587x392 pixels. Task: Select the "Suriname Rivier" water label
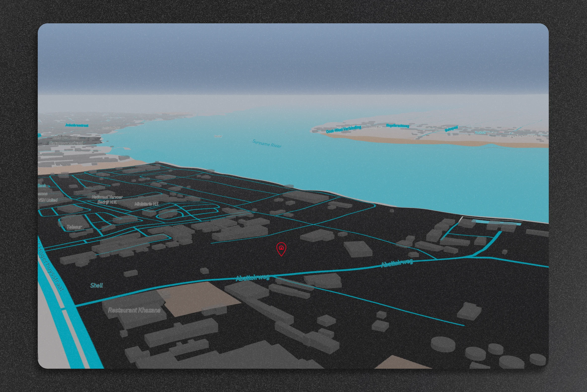pyautogui.click(x=267, y=143)
